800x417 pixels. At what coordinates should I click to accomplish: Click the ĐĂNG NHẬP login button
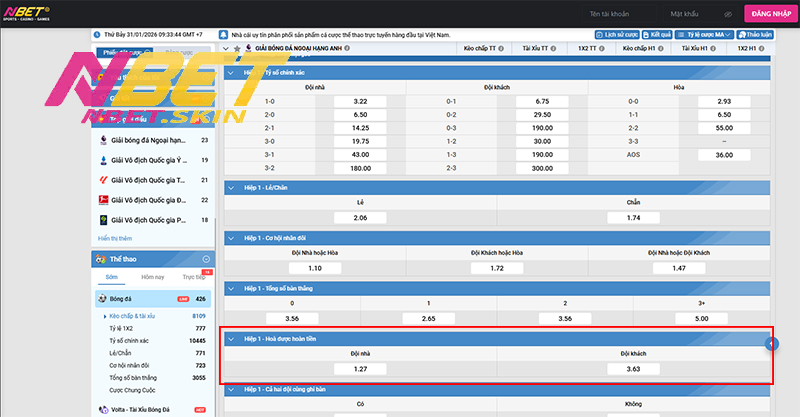coord(766,14)
